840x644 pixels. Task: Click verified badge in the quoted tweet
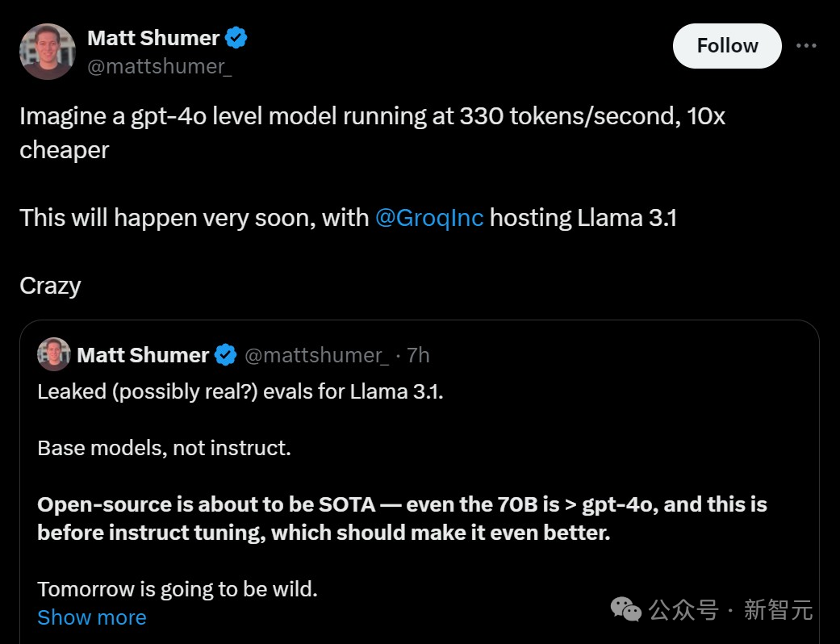click(x=226, y=354)
